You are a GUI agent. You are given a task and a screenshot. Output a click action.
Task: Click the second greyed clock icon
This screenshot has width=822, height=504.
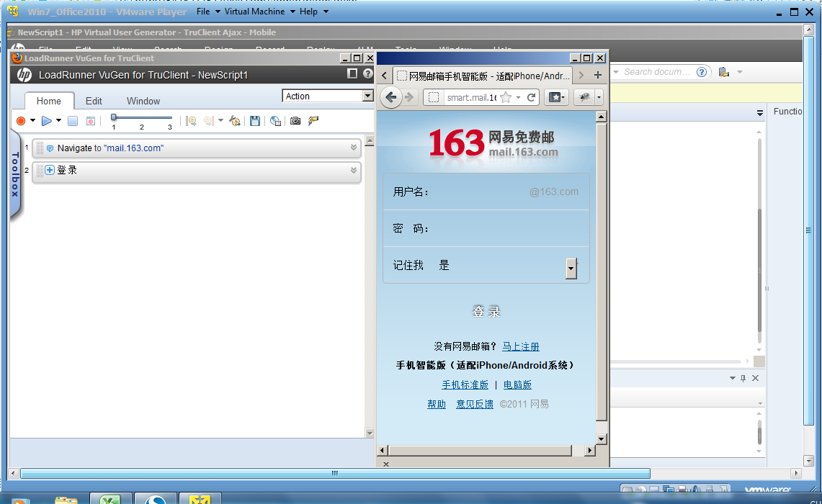(209, 121)
